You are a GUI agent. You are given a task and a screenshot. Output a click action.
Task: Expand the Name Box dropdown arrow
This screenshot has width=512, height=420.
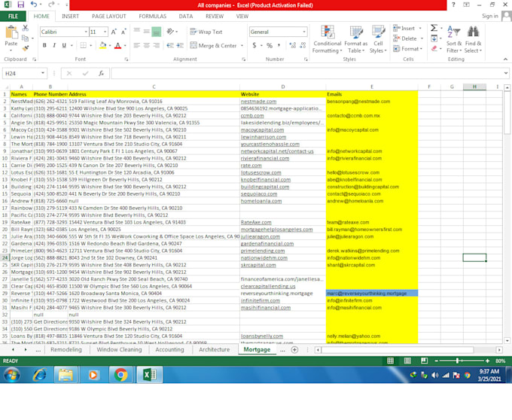[x=43, y=73]
